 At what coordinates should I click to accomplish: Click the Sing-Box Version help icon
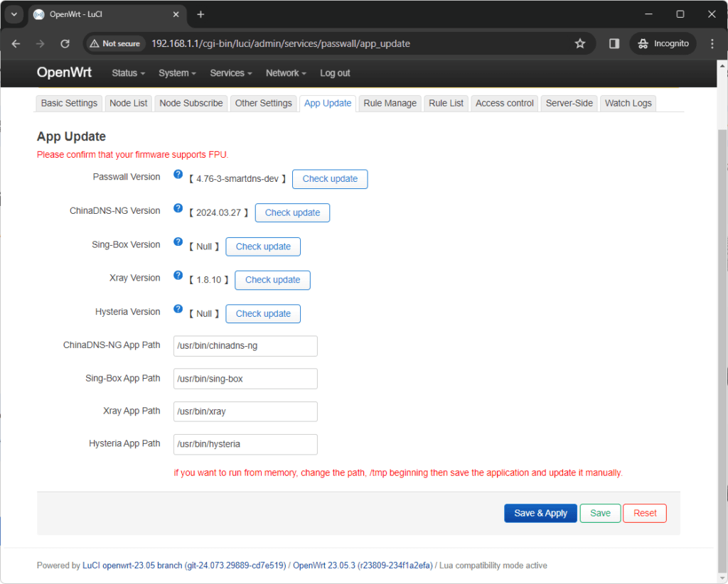pyautogui.click(x=178, y=242)
